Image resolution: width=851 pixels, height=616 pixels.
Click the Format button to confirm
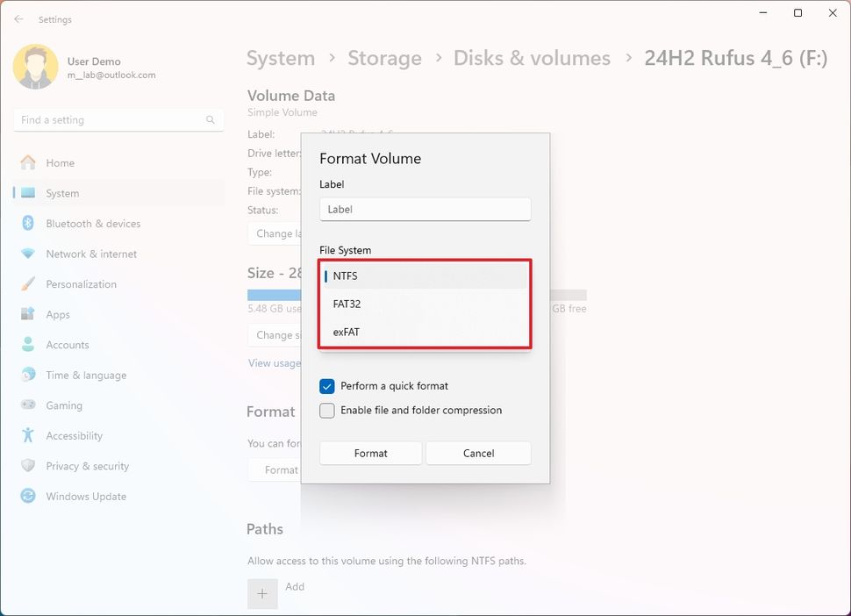370,453
